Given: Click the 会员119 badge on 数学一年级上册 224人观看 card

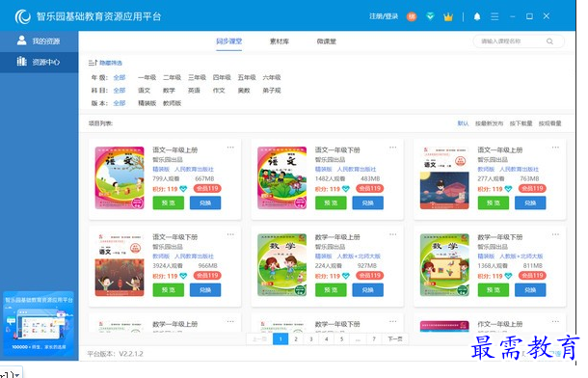Looking at the screenshot, I should (x=370, y=276).
